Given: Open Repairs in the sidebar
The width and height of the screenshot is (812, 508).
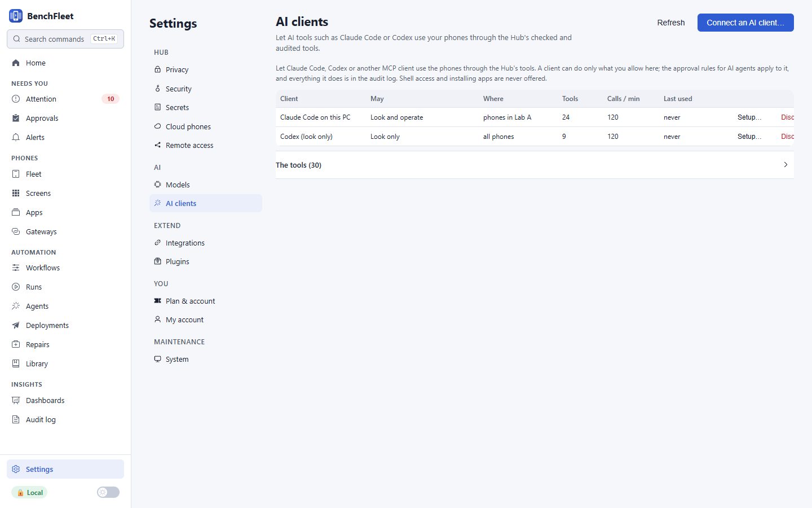Looking at the screenshot, I should 65,344.
